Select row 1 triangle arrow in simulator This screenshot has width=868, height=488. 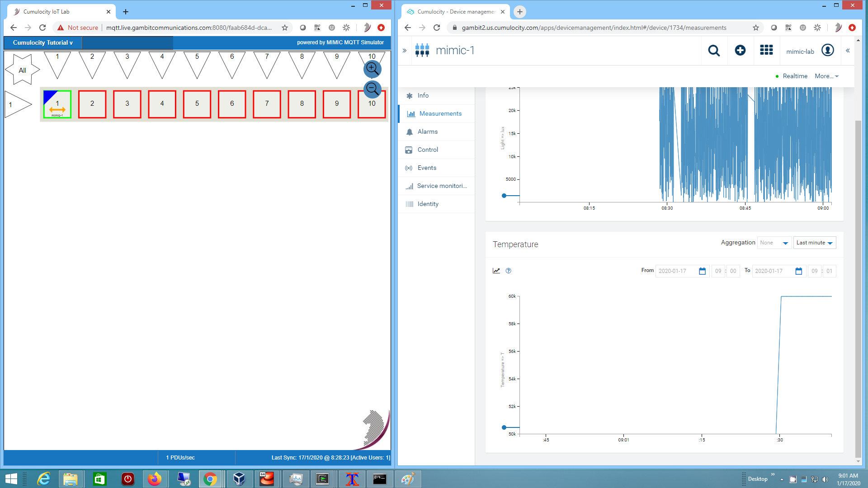(x=18, y=104)
